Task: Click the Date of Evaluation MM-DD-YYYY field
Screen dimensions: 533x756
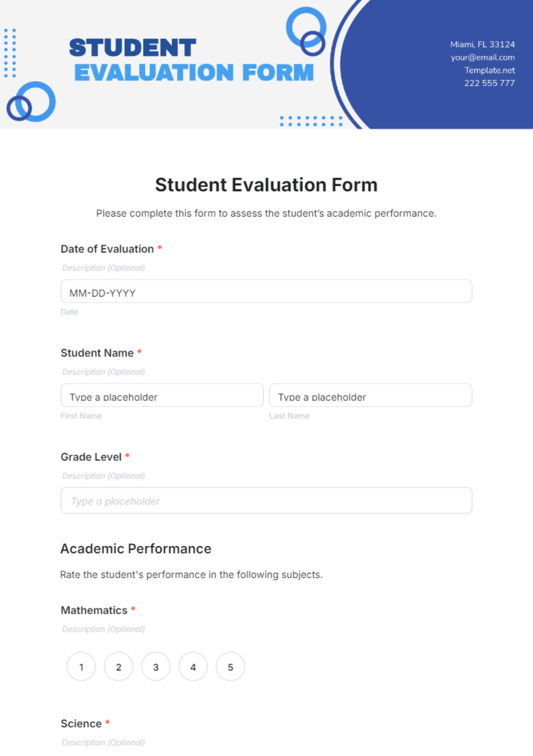Action: click(266, 291)
